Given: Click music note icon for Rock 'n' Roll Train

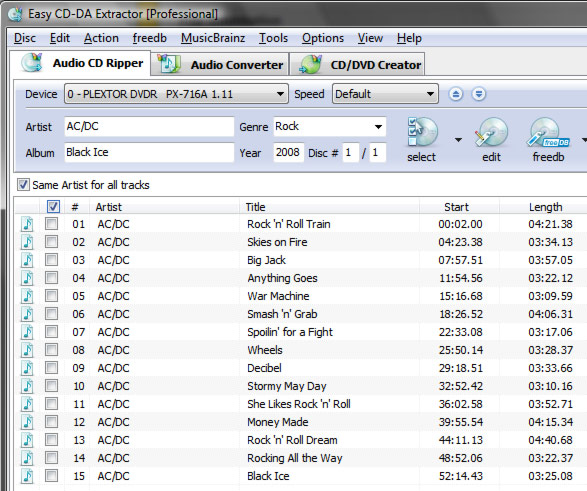Looking at the screenshot, I should 27,224.
